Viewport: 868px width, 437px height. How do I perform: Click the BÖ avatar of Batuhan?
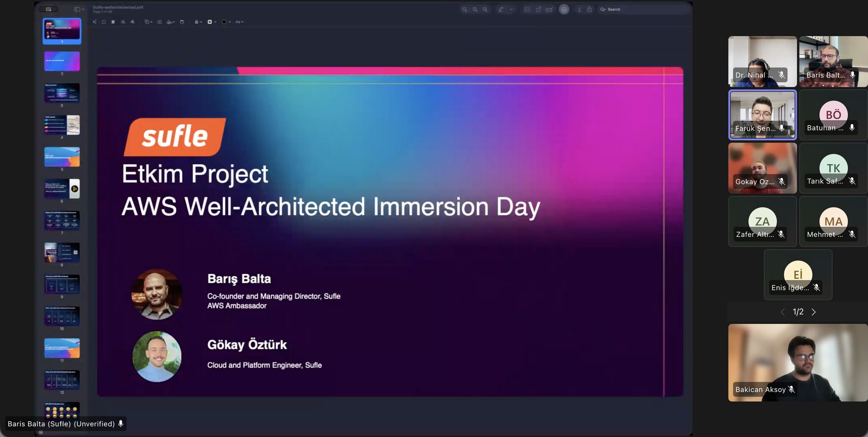coord(833,115)
